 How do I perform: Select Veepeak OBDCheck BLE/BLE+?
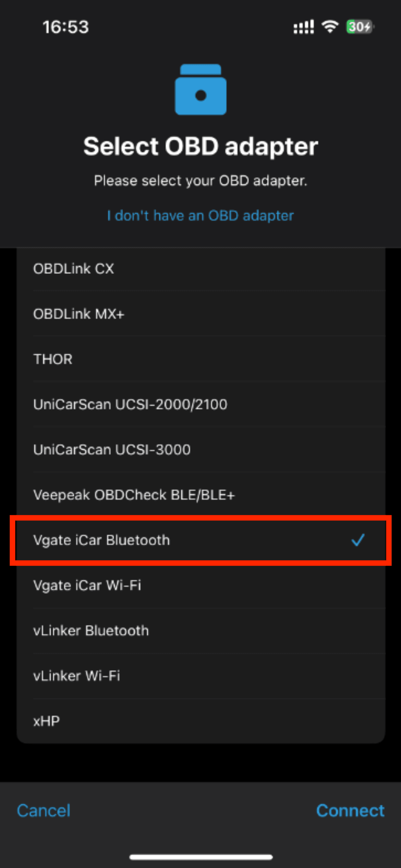[201, 495]
